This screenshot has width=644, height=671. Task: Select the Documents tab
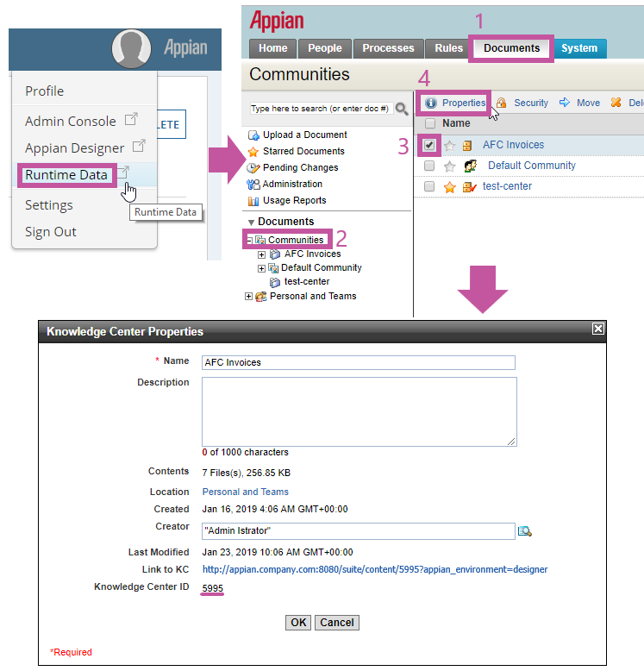pyautogui.click(x=511, y=48)
